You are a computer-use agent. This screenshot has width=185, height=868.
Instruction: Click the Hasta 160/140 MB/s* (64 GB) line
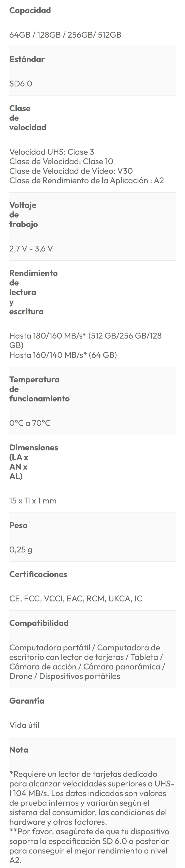pyautogui.click(x=63, y=355)
